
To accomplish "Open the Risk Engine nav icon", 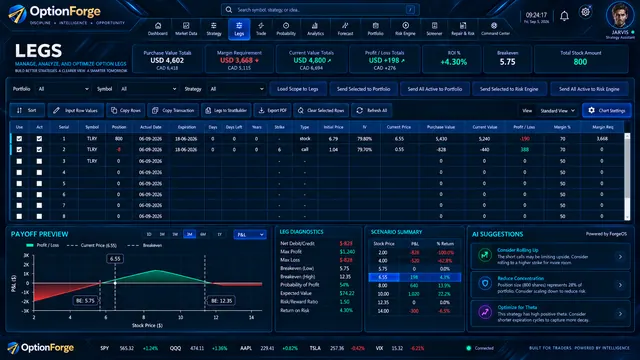I will 405,29.
